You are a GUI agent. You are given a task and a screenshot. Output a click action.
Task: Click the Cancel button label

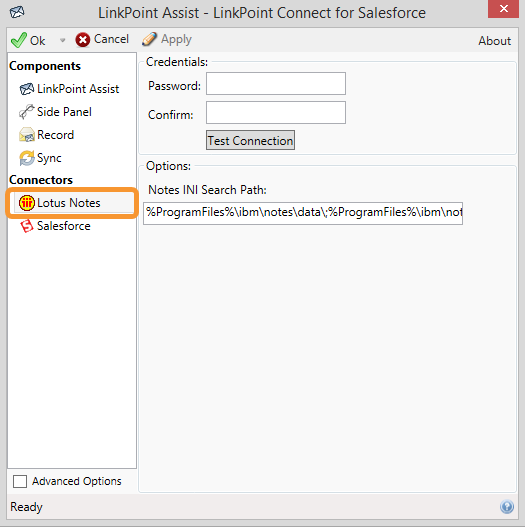[111, 39]
